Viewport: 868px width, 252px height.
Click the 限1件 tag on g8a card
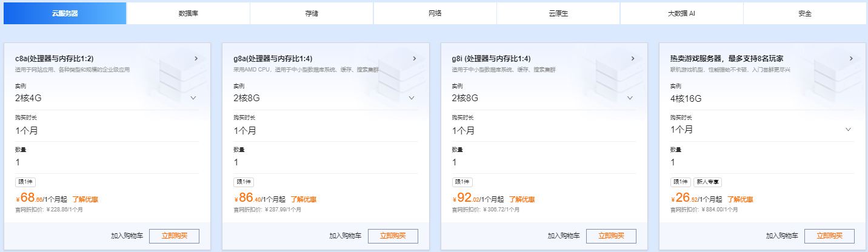point(244,182)
